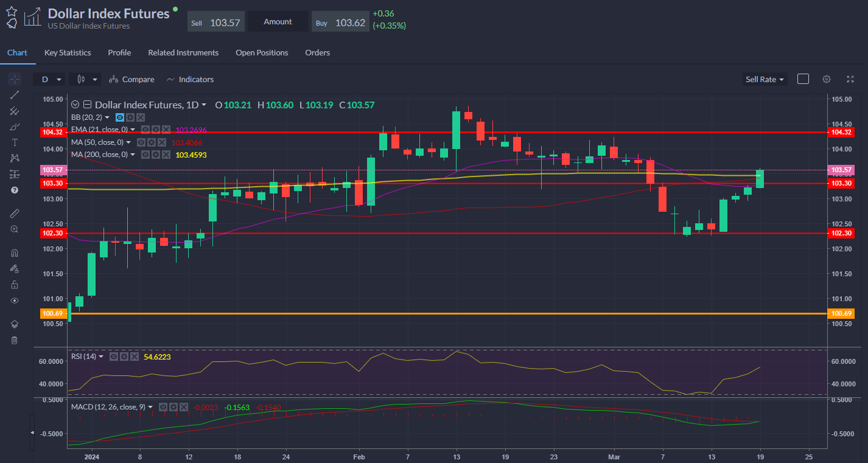Select the ruler measure tool
The image size is (868, 463).
point(15,213)
